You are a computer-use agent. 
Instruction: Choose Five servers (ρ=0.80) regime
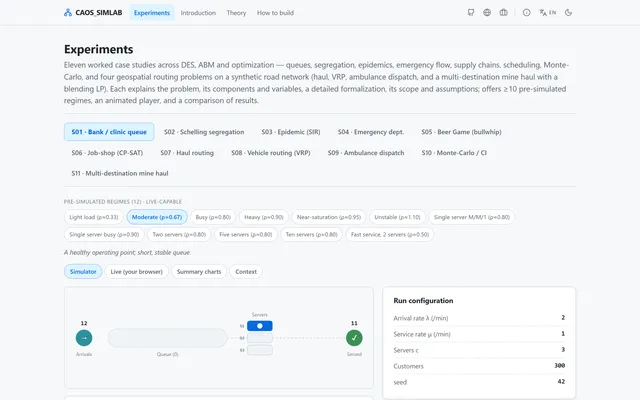pyautogui.click(x=246, y=235)
